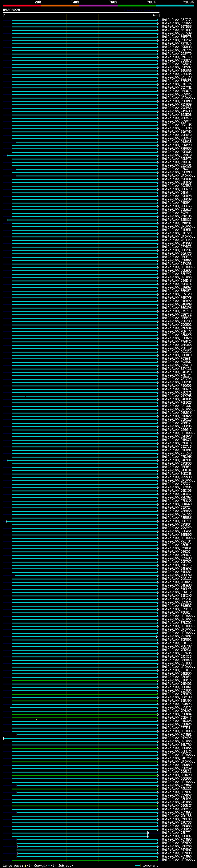Click the UniRef100_Q39724 label
This screenshot has width=197, height=868.
(176, 507)
